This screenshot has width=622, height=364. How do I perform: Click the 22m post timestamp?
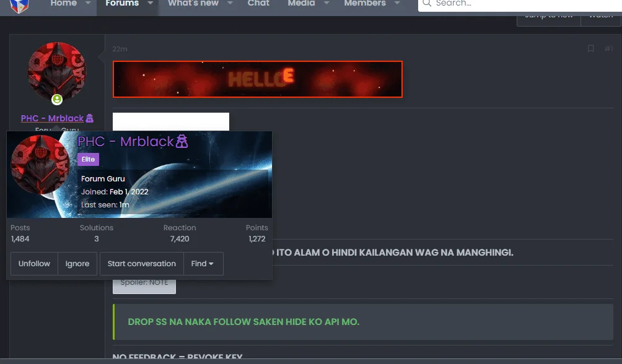point(120,49)
